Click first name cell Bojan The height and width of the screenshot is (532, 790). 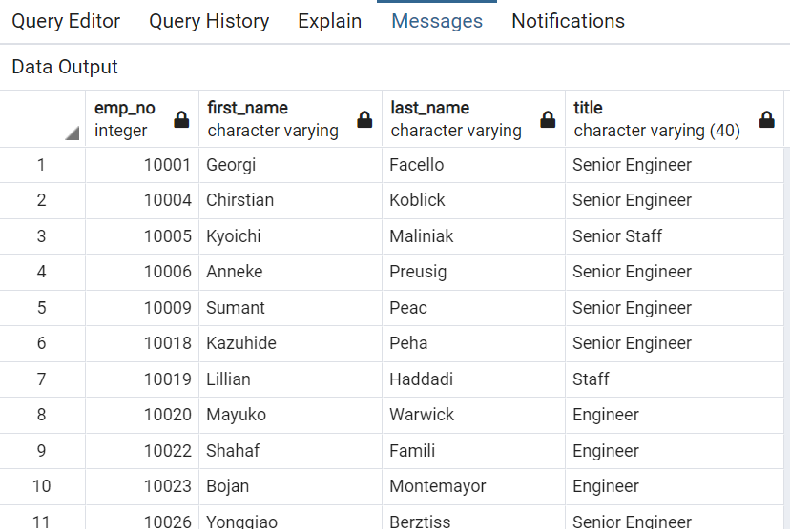(x=291, y=486)
